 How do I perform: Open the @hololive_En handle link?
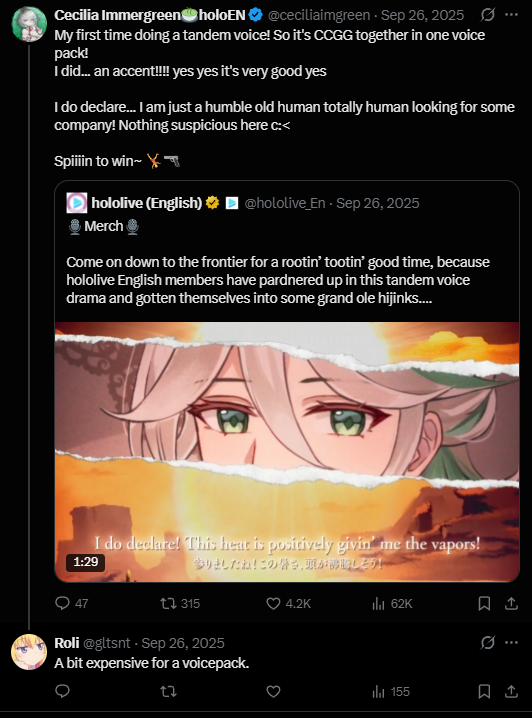(285, 203)
